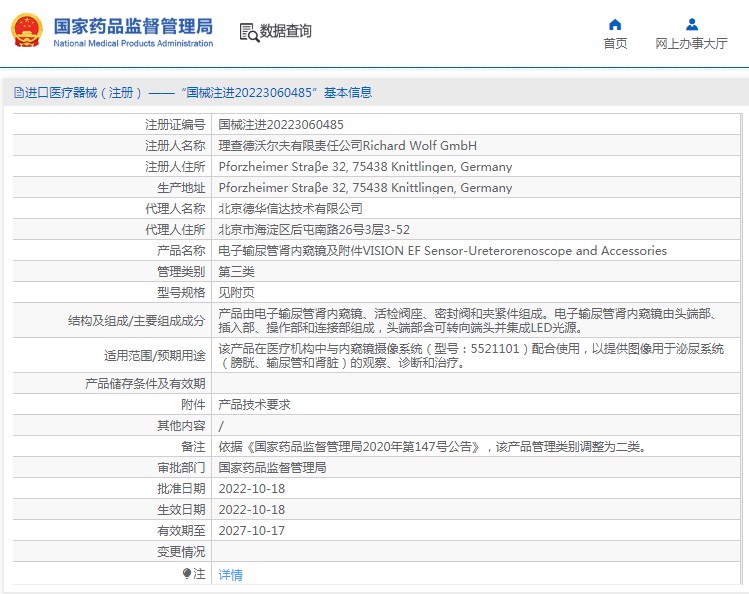The width and height of the screenshot is (749, 594).
Task: Open the 详情 note link
Action: (x=230, y=574)
